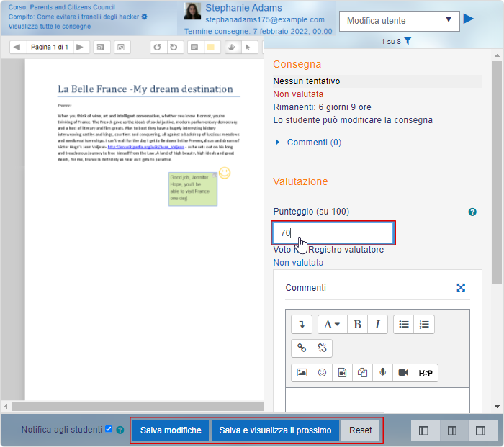Click inside the comment text area

pyautogui.click(x=377, y=400)
